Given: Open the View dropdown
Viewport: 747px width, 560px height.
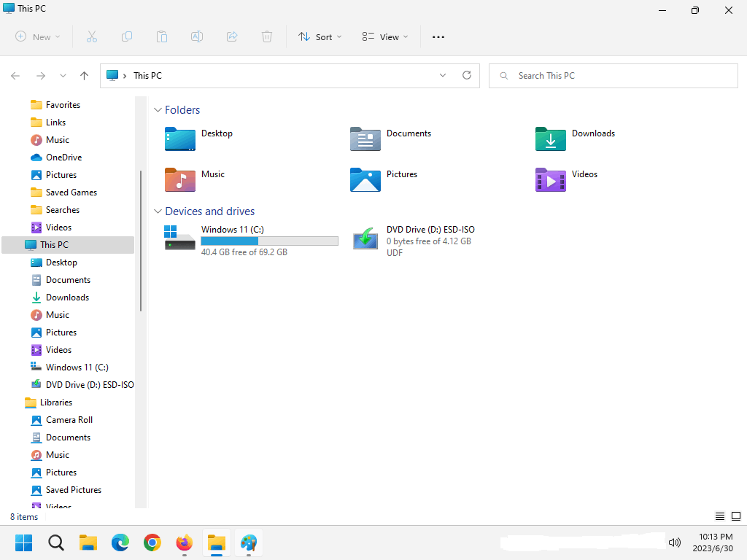Looking at the screenshot, I should [385, 36].
